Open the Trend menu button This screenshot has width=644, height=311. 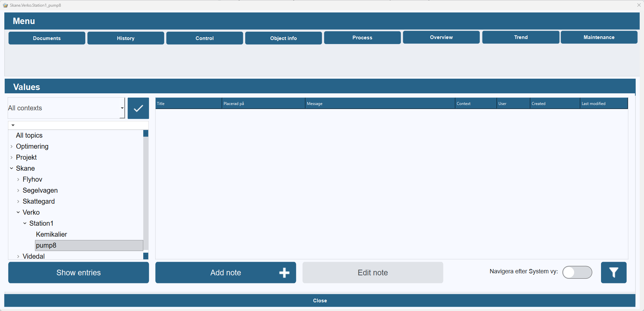pos(521,37)
